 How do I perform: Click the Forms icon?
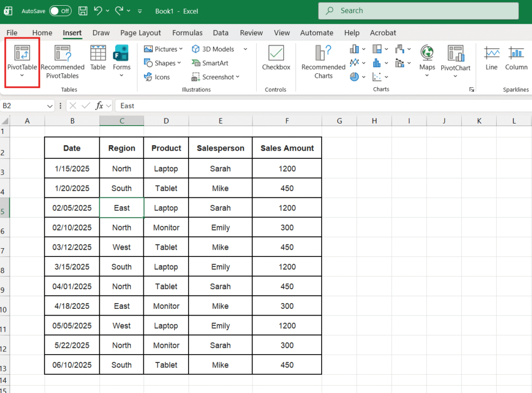122,54
